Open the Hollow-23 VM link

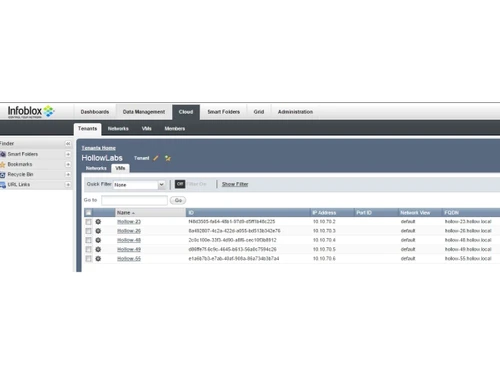(x=129, y=222)
